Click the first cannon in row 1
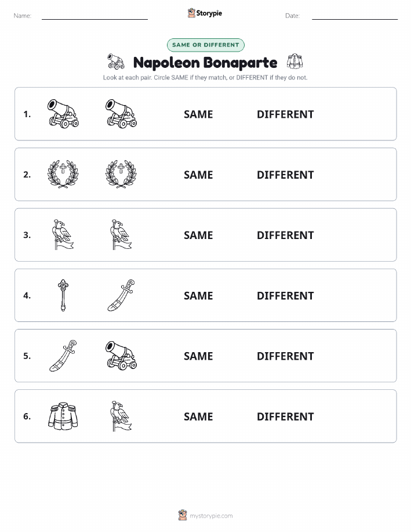Viewport: 411px width, 532px height. tap(63, 114)
